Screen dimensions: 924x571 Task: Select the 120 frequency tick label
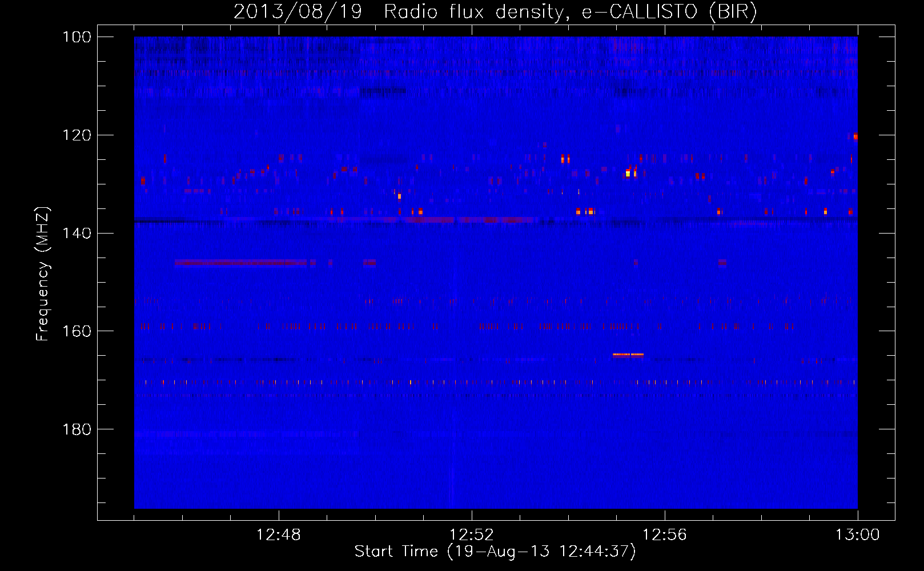coord(78,135)
